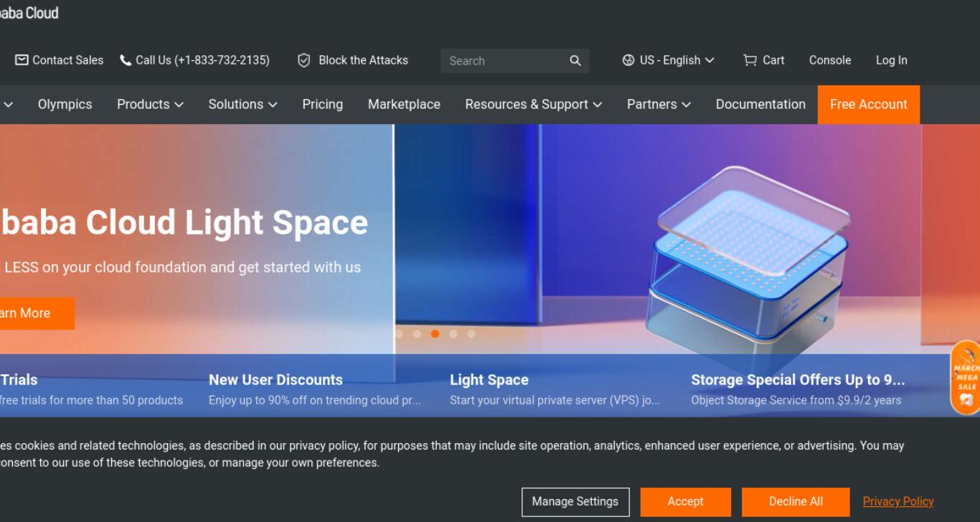Open the Privacy Policy link
The width and height of the screenshot is (980, 522).
coord(898,502)
